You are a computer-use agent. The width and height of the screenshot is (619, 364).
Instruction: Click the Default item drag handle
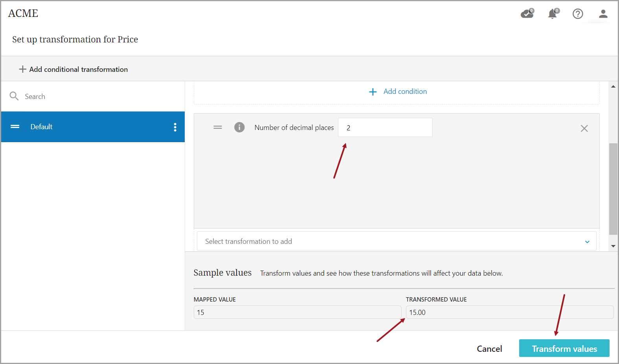[15, 126]
